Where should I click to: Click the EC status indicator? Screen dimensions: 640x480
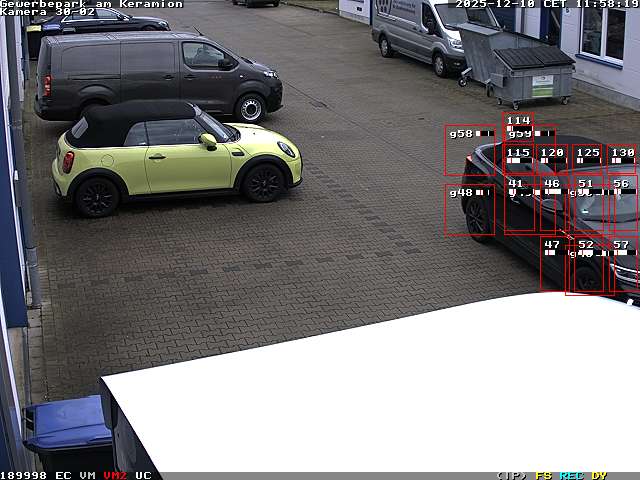click(x=63, y=475)
